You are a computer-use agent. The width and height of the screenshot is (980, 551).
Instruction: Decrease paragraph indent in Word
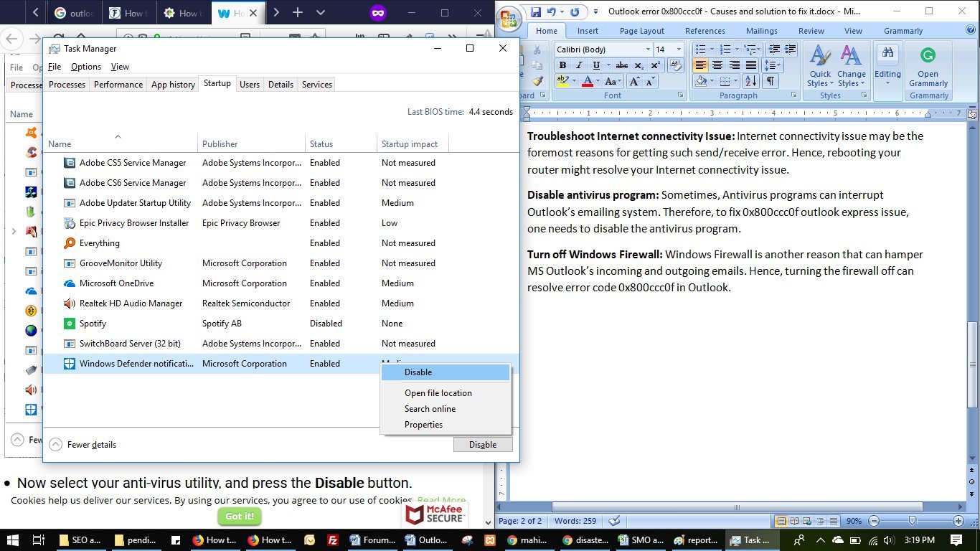(773, 50)
